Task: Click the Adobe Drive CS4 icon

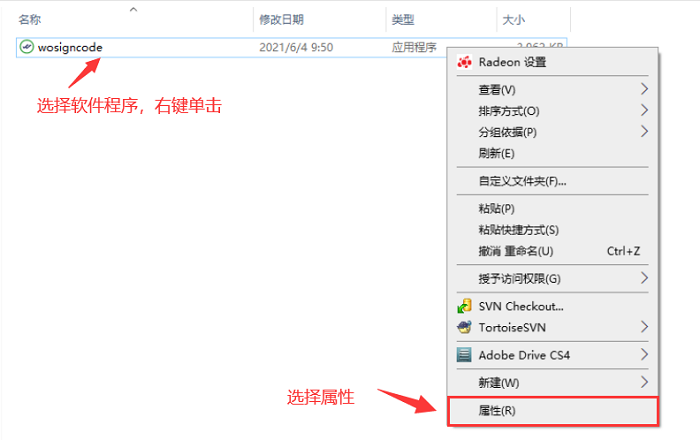Action: click(x=464, y=355)
